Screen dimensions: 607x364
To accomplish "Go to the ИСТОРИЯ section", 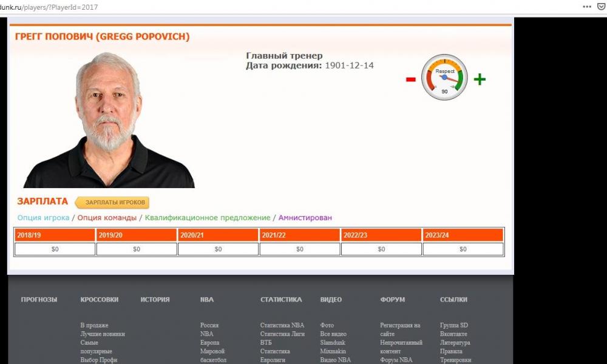I will 155,300.
